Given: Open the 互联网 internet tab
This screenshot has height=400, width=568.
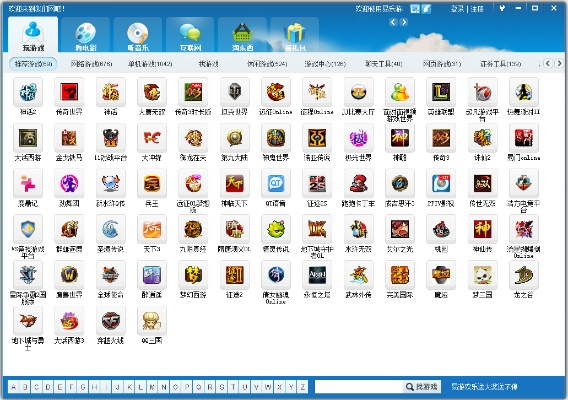Looking at the screenshot, I should (190, 35).
